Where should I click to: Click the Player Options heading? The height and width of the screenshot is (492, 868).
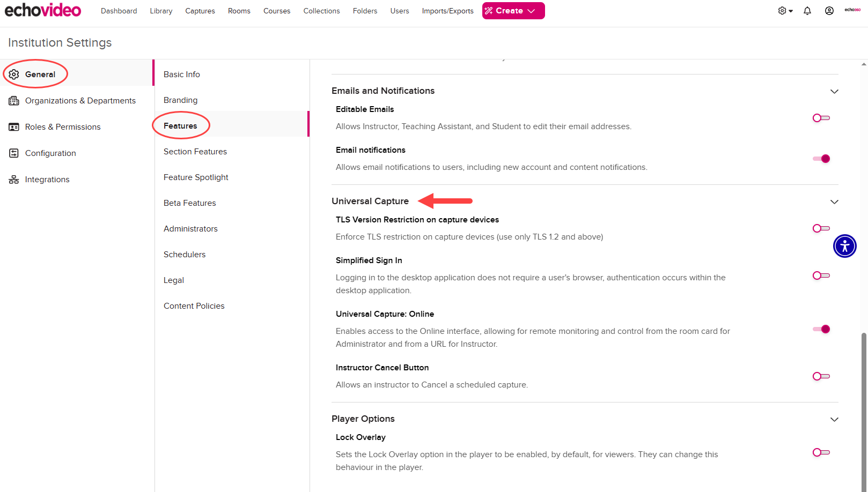(x=363, y=419)
